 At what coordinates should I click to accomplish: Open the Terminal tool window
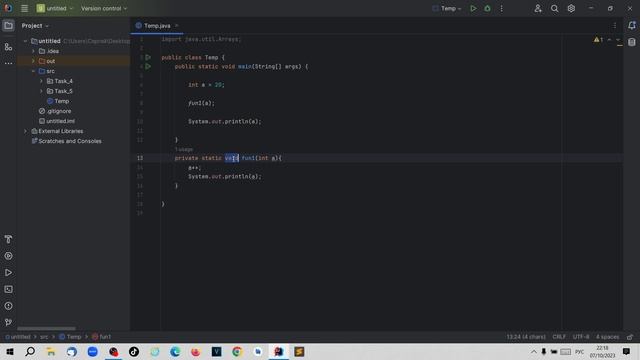point(8,289)
